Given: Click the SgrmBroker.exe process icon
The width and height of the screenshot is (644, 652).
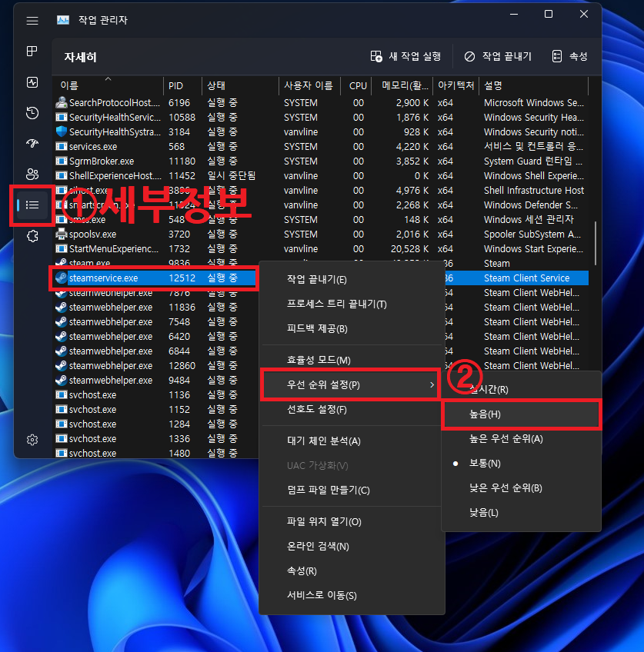Looking at the screenshot, I should [x=61, y=161].
